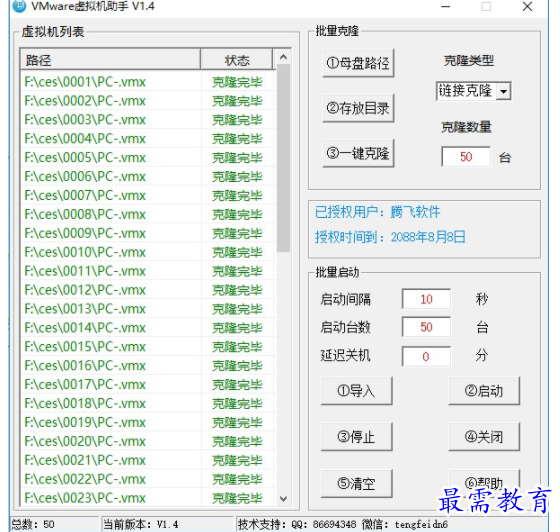Select row F:\ces\0022\PC-.vmx

[148, 480]
